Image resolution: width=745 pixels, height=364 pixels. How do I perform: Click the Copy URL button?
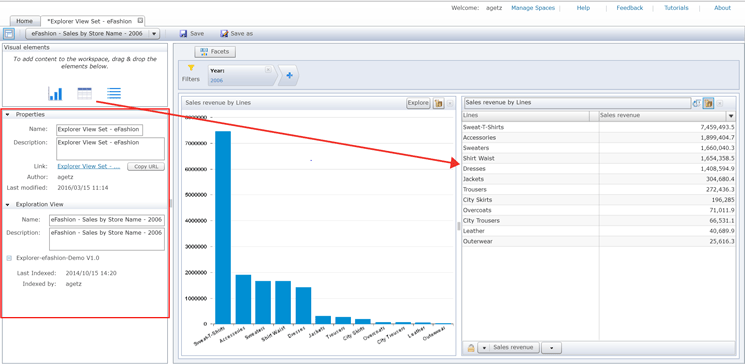(x=146, y=167)
